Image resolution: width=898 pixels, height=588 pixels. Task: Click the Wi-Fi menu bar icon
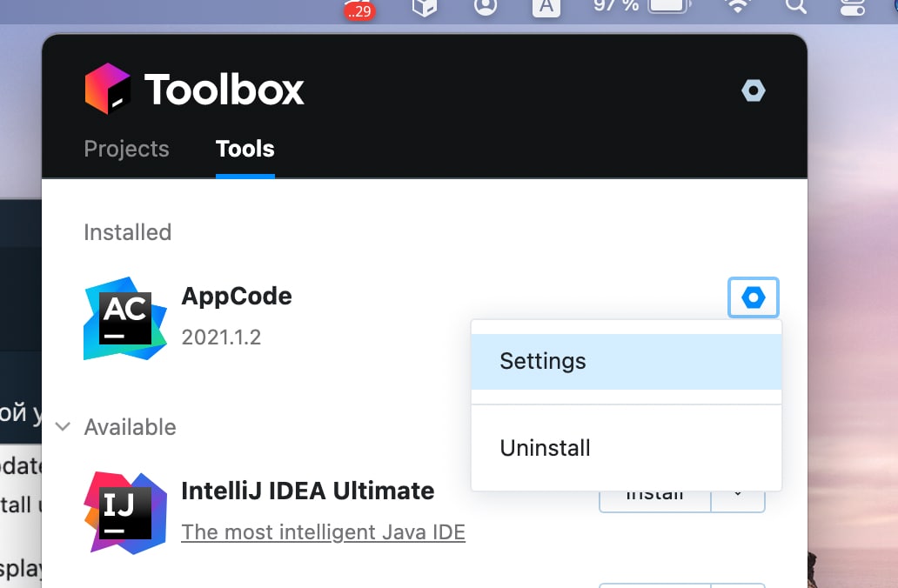pos(739,7)
